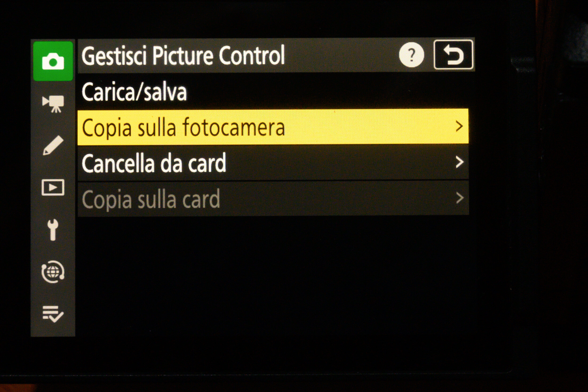Open the Custom Settings pencil icon
The image size is (588, 392).
point(53,146)
